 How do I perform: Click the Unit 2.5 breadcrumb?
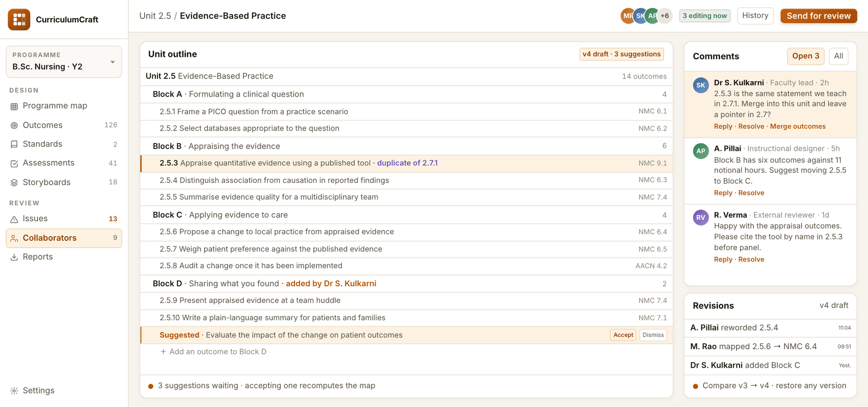[x=155, y=16]
